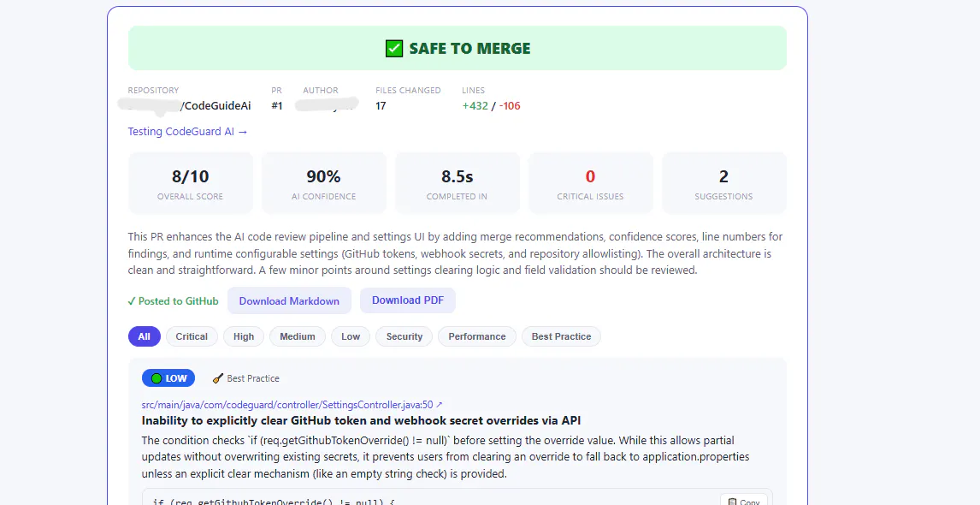Click the finding description paragraph
The image size is (980, 505).
pyautogui.click(x=446, y=457)
